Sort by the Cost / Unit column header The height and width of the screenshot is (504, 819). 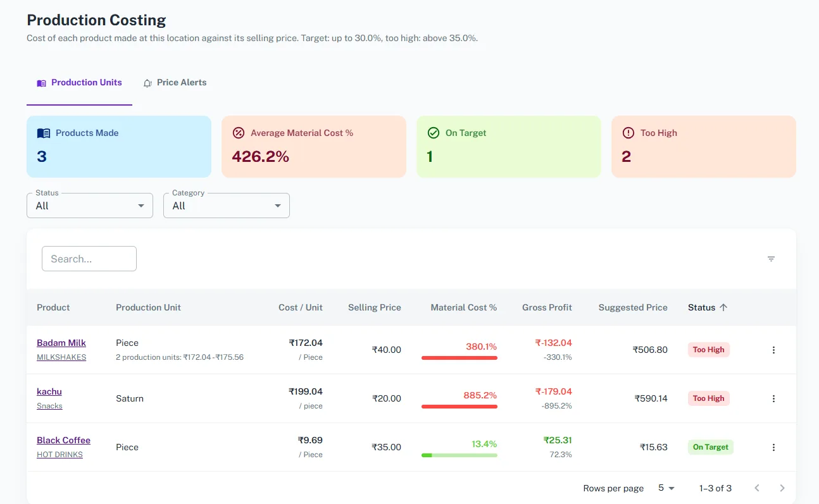coord(301,307)
